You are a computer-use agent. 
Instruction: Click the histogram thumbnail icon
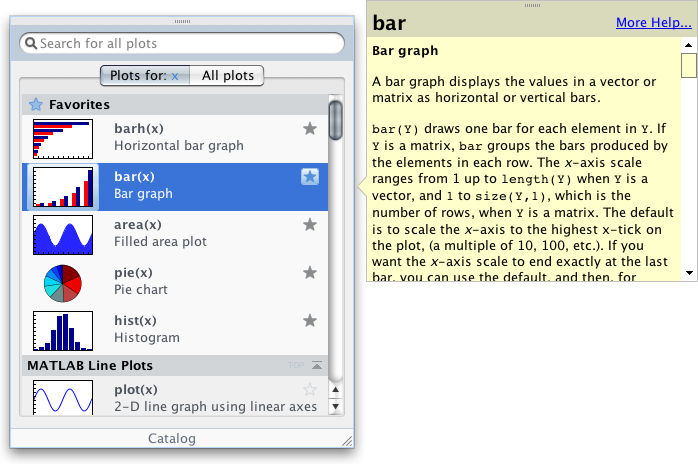pos(62,330)
